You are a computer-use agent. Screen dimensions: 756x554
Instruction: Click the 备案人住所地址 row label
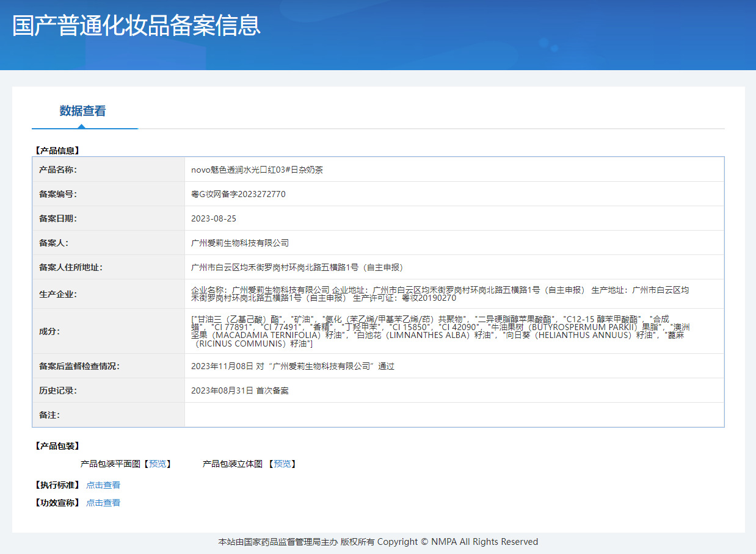point(71,267)
